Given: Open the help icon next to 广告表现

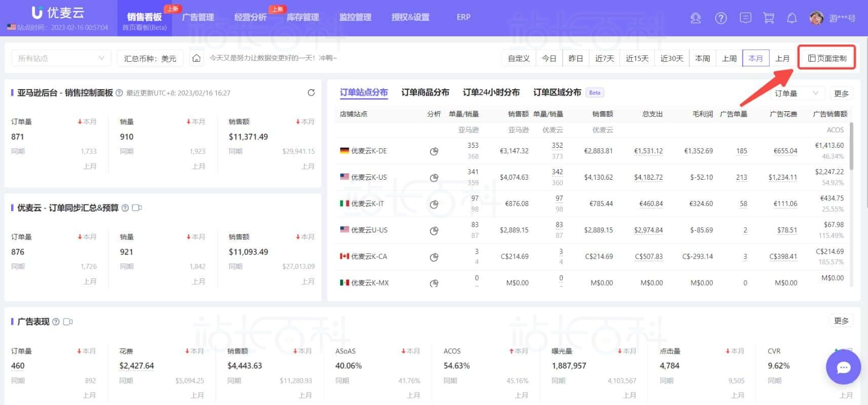Looking at the screenshot, I should 56,322.
